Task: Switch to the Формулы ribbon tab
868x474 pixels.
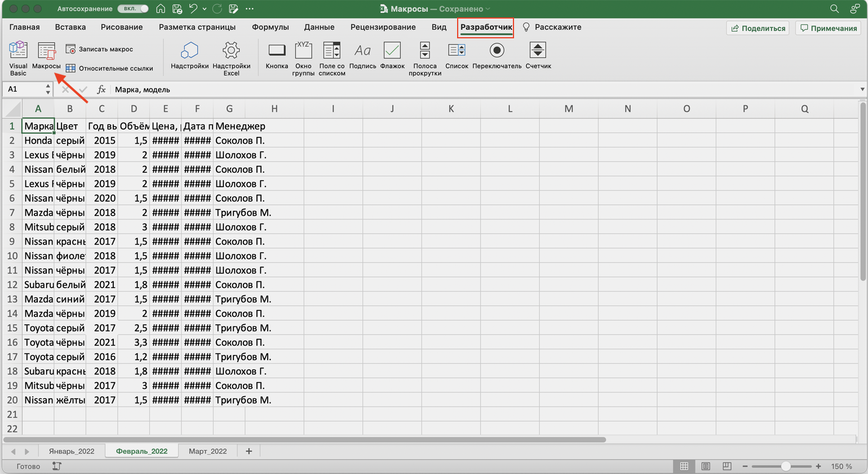Action: click(270, 27)
